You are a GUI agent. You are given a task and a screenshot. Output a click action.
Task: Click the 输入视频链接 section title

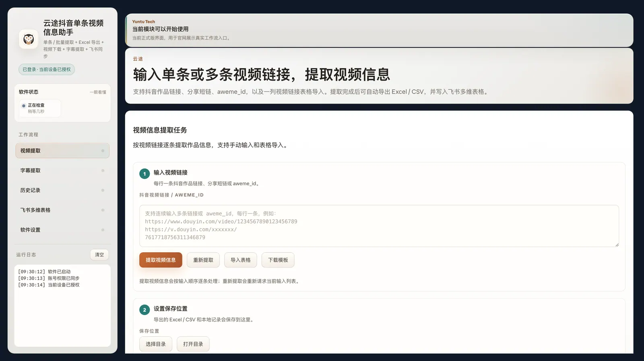click(x=171, y=172)
